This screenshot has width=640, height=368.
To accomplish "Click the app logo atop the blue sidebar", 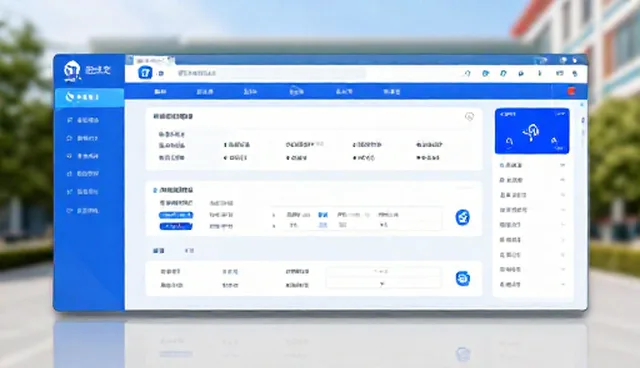I will coord(72,70).
